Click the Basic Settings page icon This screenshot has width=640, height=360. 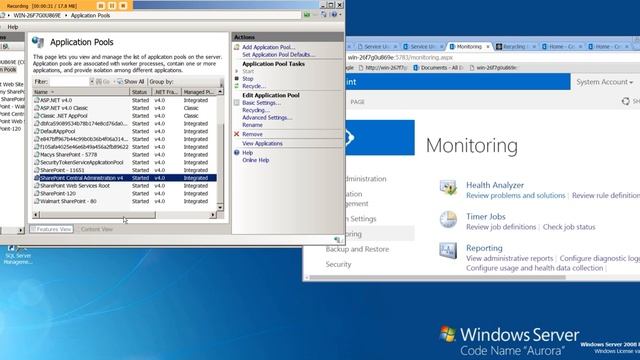(x=236, y=102)
